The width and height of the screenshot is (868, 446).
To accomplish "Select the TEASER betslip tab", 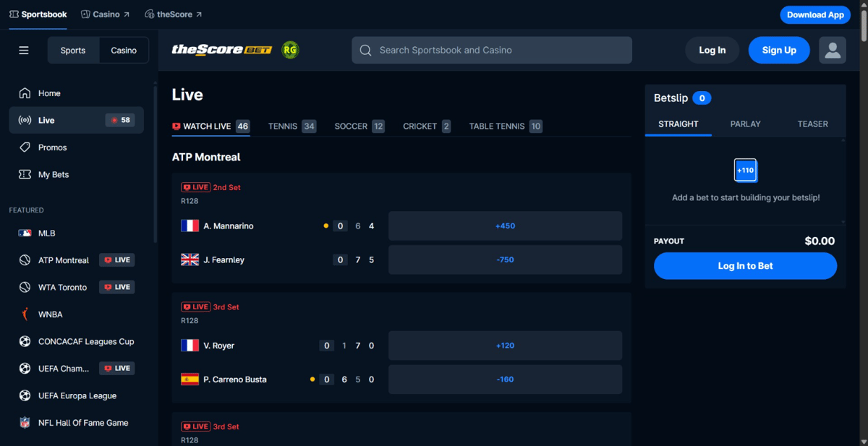I will coord(812,124).
